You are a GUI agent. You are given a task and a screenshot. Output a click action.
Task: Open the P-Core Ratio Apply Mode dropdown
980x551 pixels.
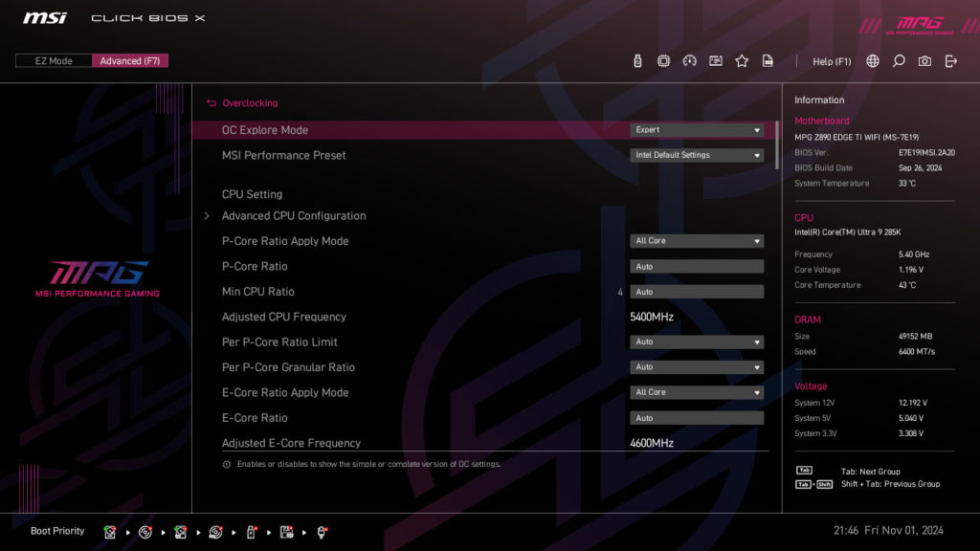coord(696,240)
